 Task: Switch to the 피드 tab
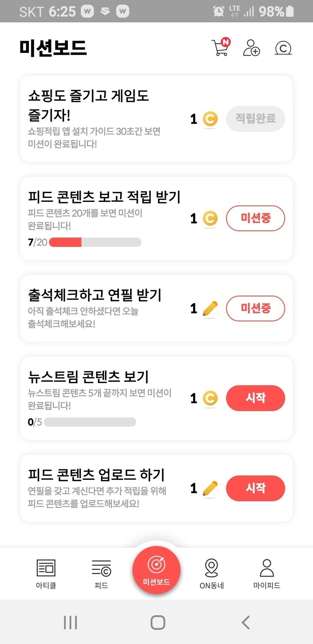tap(101, 574)
